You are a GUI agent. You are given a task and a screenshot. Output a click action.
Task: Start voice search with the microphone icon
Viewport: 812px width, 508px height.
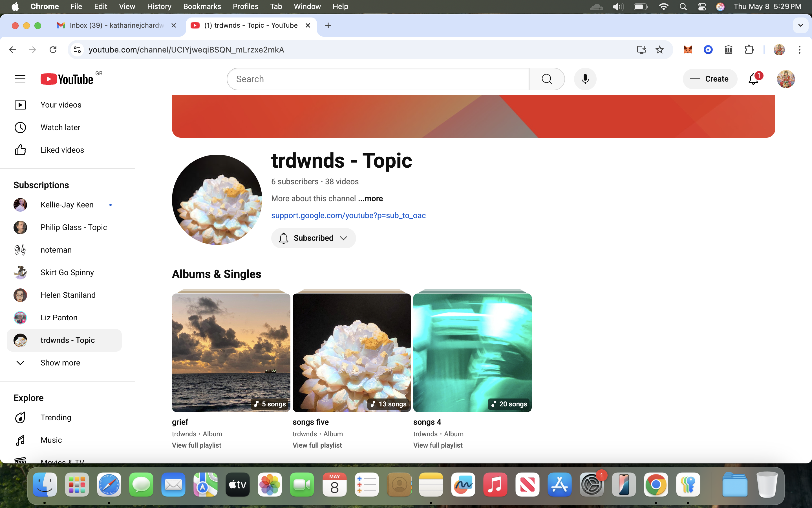point(585,79)
